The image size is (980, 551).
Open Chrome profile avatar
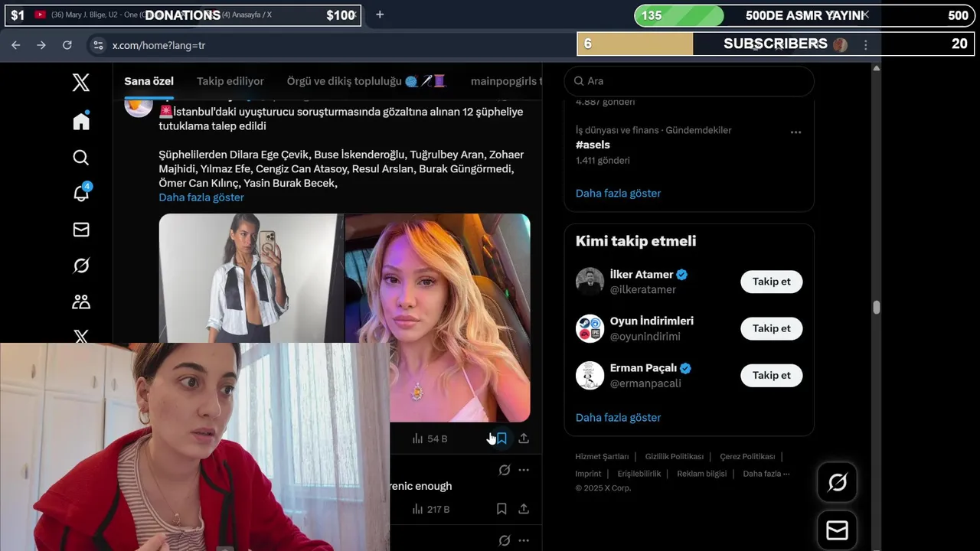(x=841, y=44)
